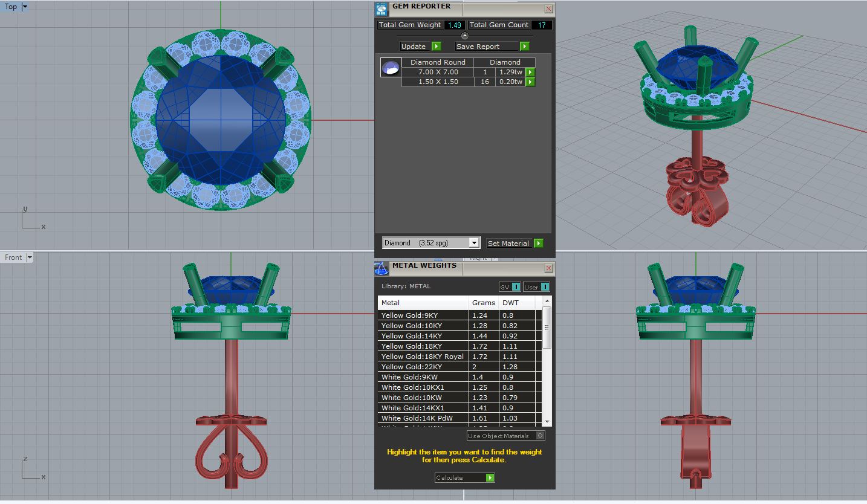Viewport: 867px width, 504px height.
Task: Select the White Gold:10KX1 row
Action: point(459,387)
